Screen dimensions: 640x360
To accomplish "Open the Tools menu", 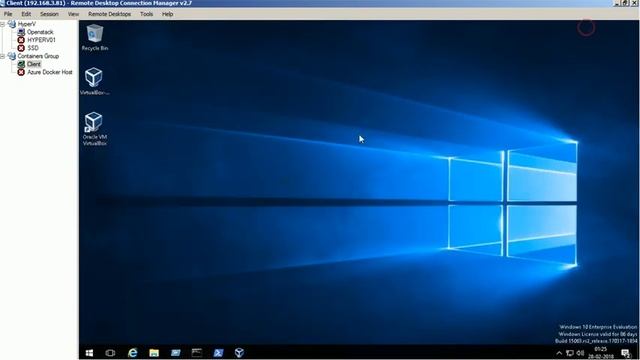I will (x=146, y=14).
